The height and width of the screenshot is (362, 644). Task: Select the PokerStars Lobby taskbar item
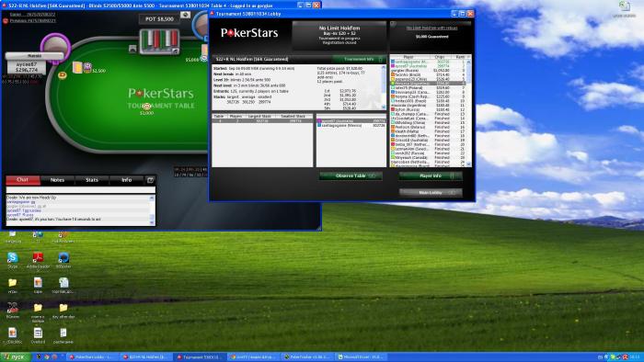(x=91, y=357)
